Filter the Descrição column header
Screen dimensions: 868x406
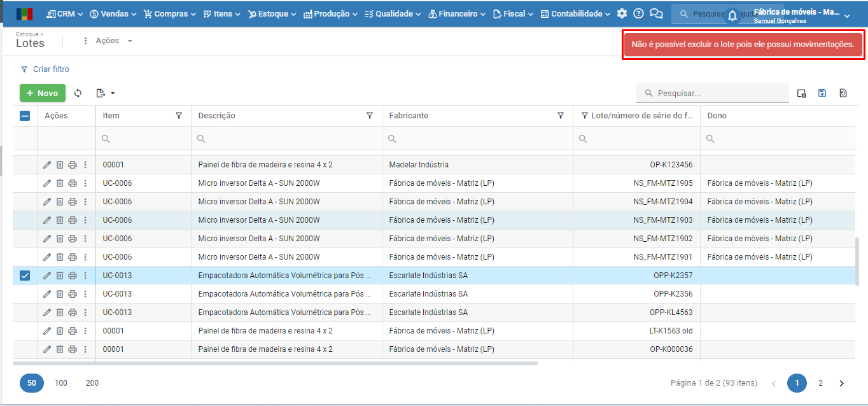pyautogui.click(x=370, y=116)
